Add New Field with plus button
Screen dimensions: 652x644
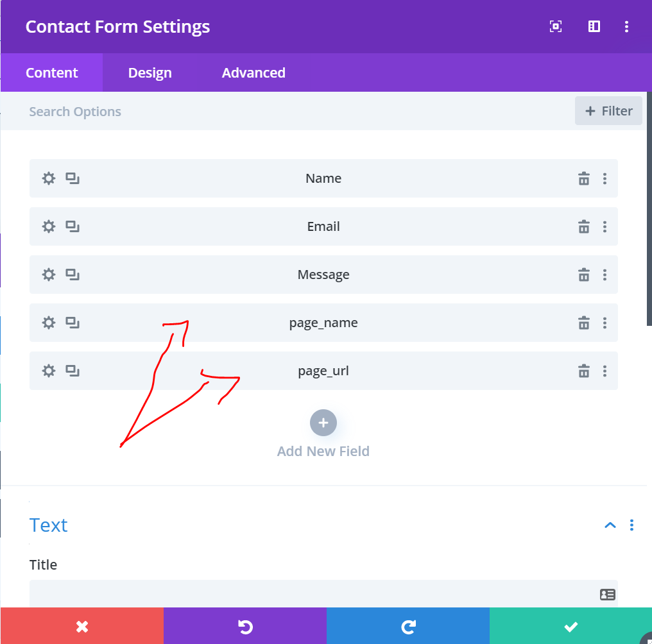point(323,423)
